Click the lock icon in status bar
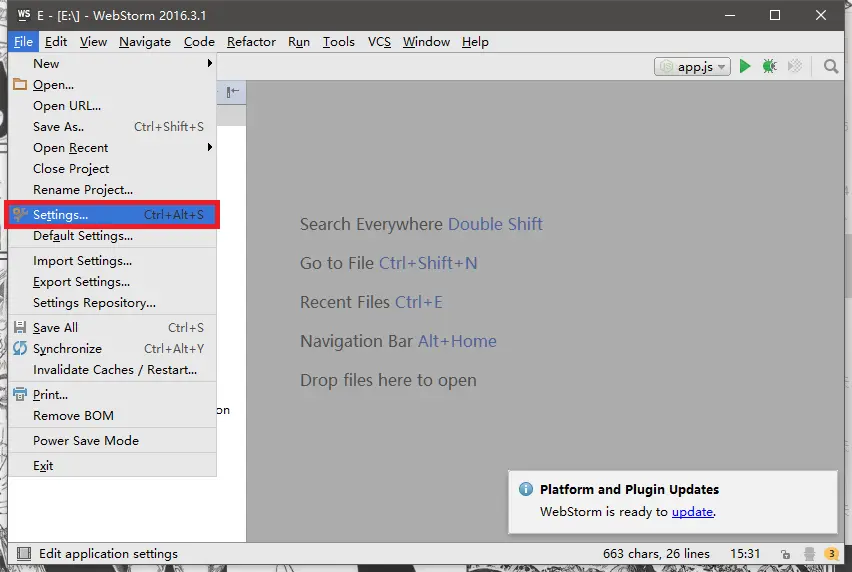The image size is (852, 572). coord(786,554)
